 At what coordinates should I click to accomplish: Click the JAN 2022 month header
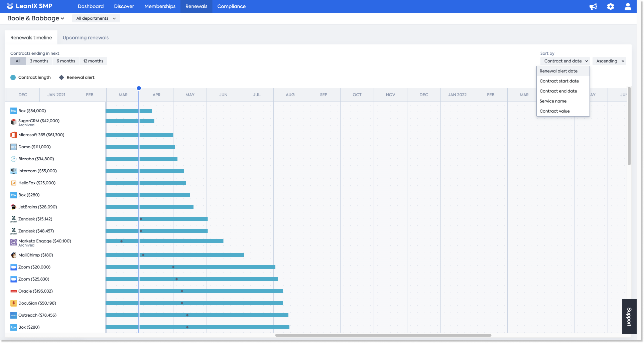[457, 95]
